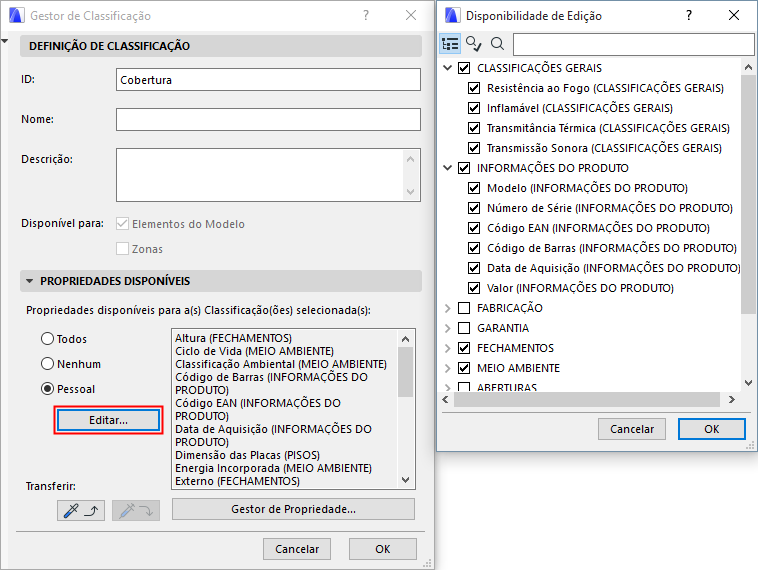Uncheck the MEIO AMBIENTE group checkbox

pyautogui.click(x=464, y=368)
